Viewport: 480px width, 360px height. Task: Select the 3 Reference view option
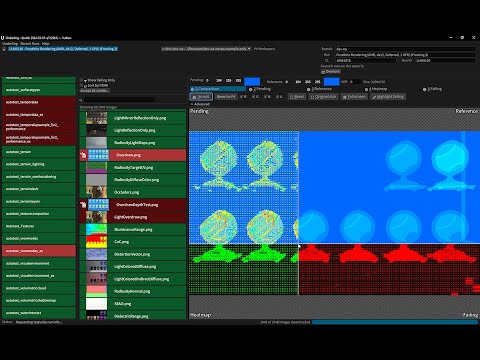319,89
